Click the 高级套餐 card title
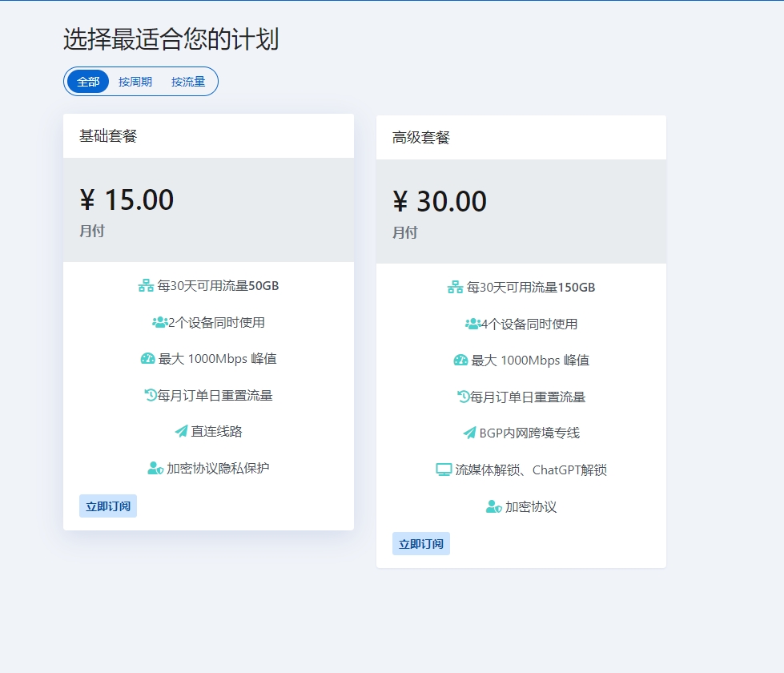This screenshot has width=784, height=673. 421,138
